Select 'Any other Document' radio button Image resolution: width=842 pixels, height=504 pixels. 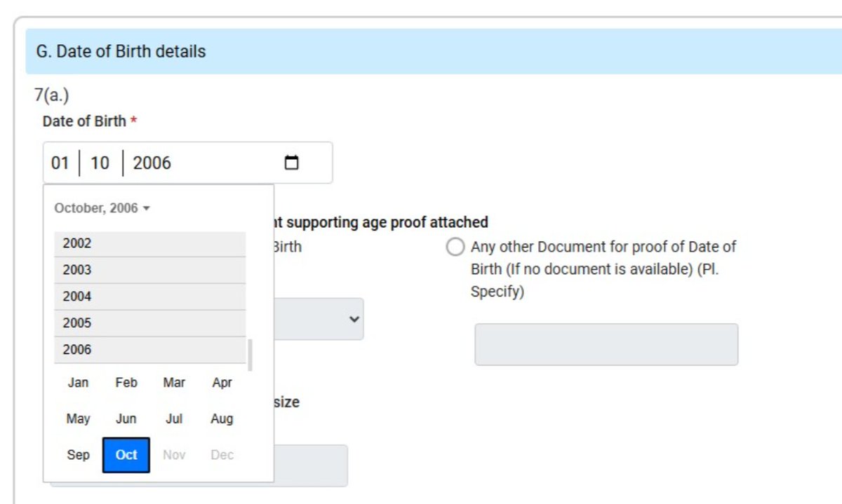click(x=455, y=247)
